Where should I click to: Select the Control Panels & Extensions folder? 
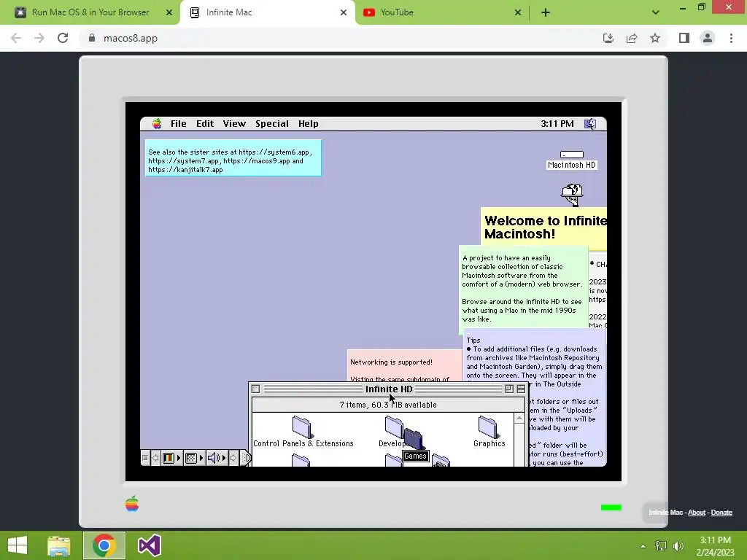click(x=303, y=432)
